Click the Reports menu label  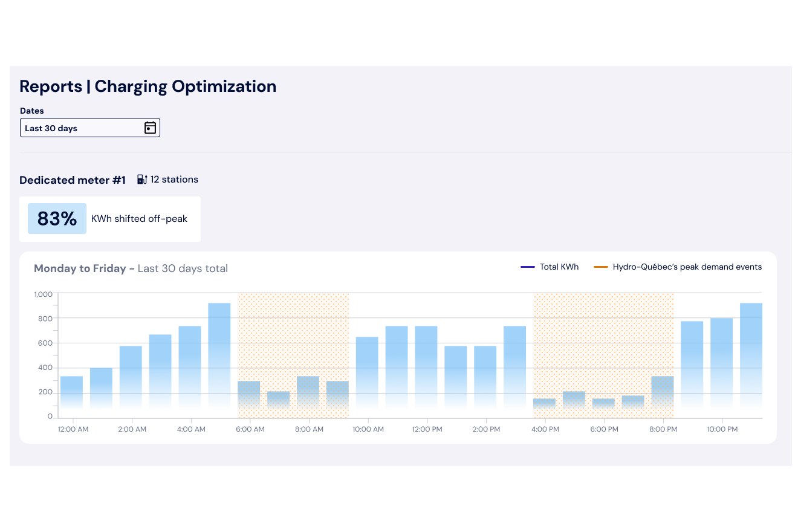pyautogui.click(x=51, y=86)
